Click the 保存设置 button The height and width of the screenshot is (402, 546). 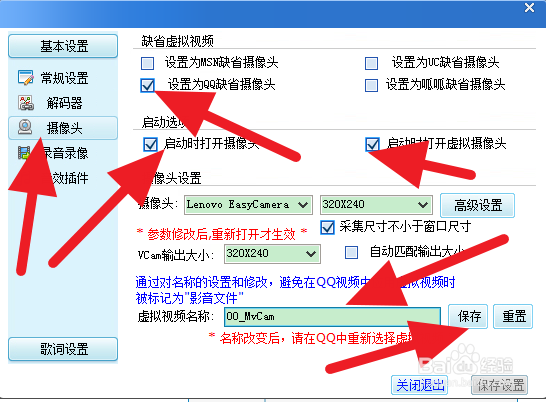500,385
